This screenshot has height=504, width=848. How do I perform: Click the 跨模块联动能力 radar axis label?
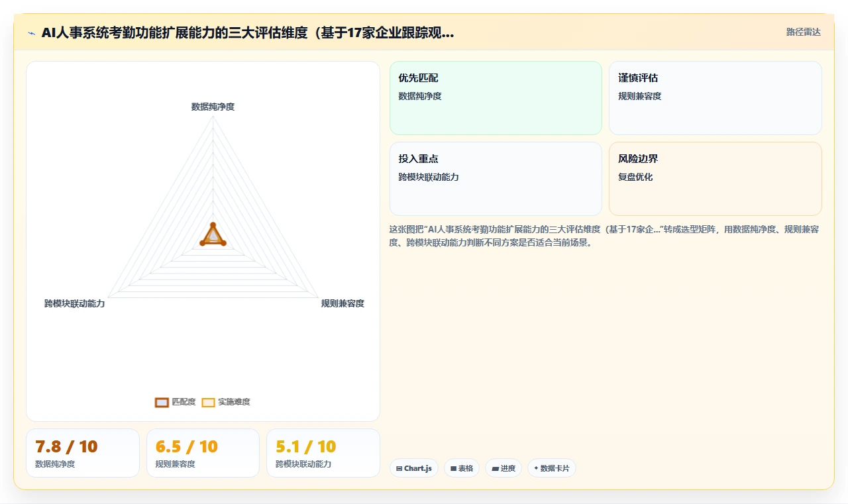[x=74, y=303]
